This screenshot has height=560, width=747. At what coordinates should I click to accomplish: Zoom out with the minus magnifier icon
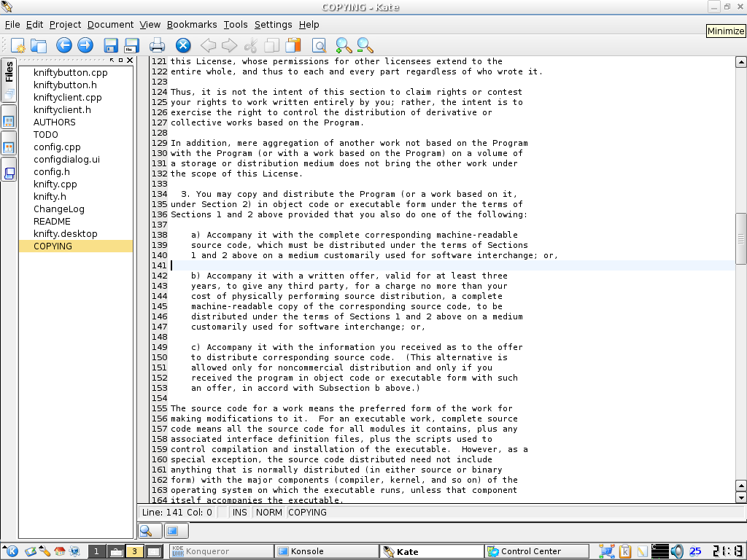[x=365, y=45]
